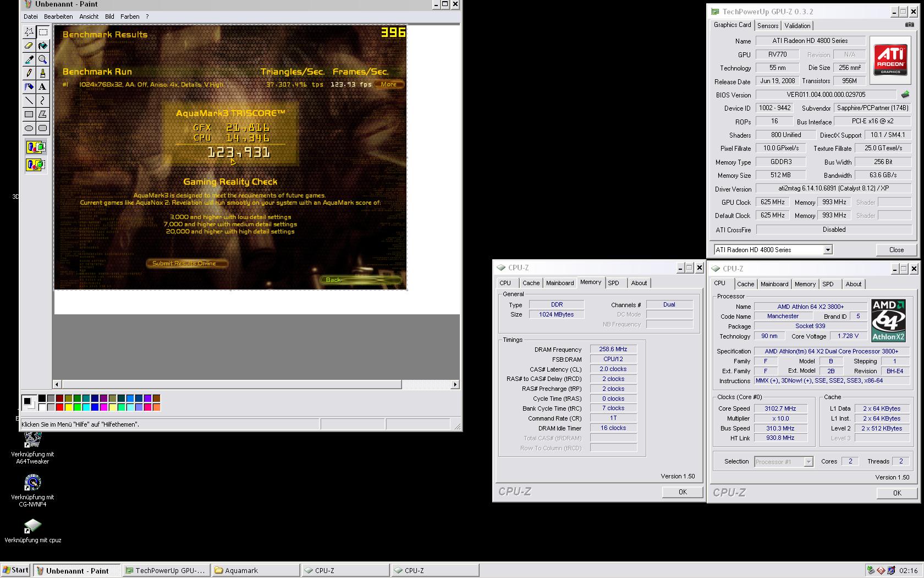
Task: Open the Ansicht menu in Paint
Action: 89,17
